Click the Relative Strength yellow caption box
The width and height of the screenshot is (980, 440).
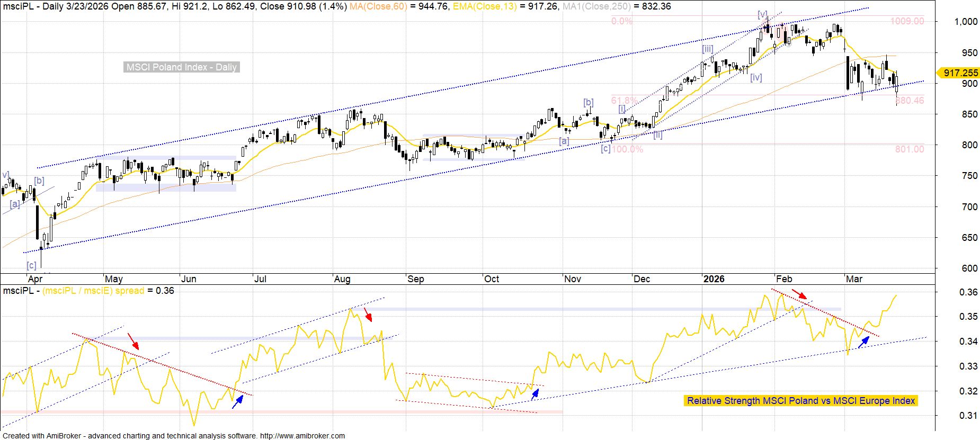point(800,401)
